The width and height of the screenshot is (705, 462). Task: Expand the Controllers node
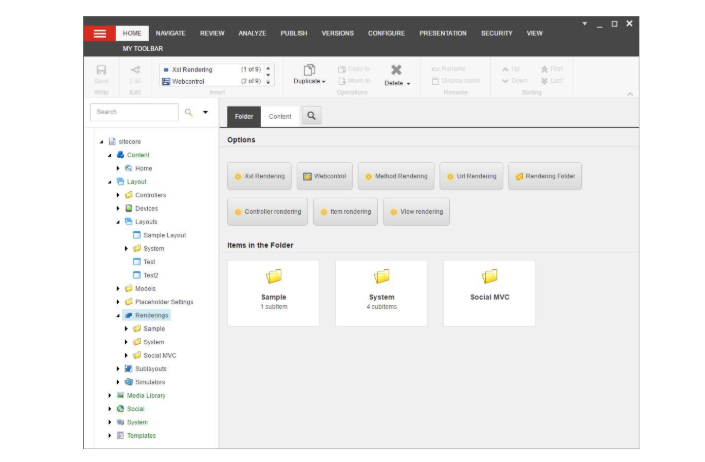click(118, 195)
